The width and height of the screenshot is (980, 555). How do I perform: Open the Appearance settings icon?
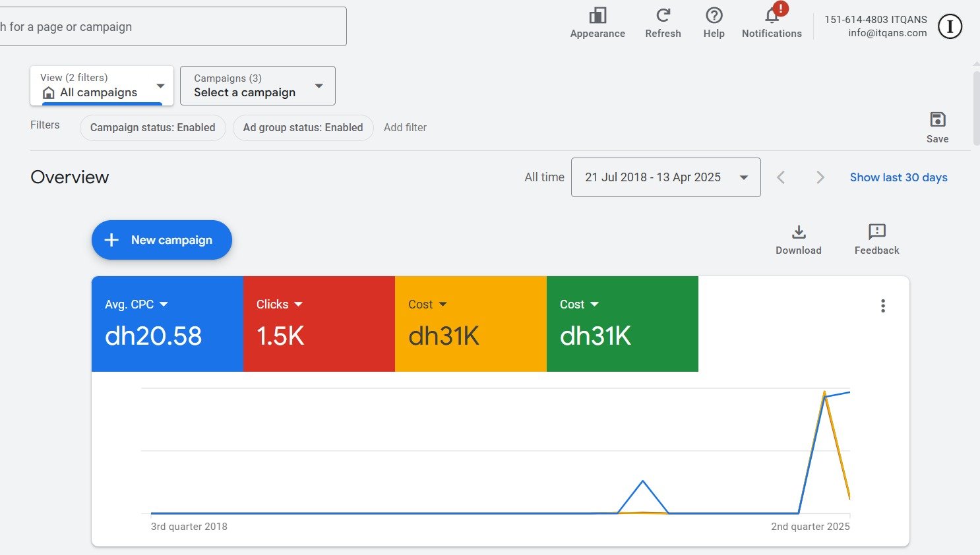597,15
